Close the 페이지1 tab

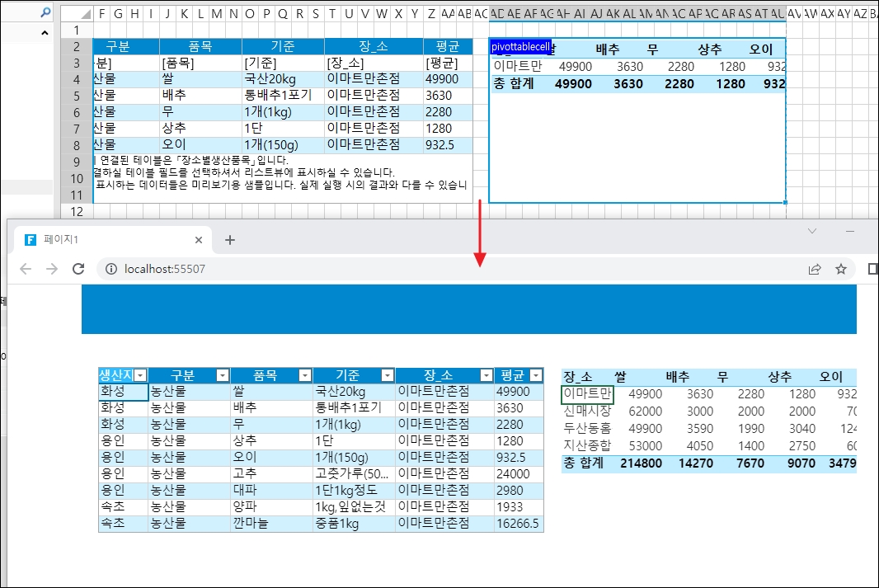click(199, 240)
